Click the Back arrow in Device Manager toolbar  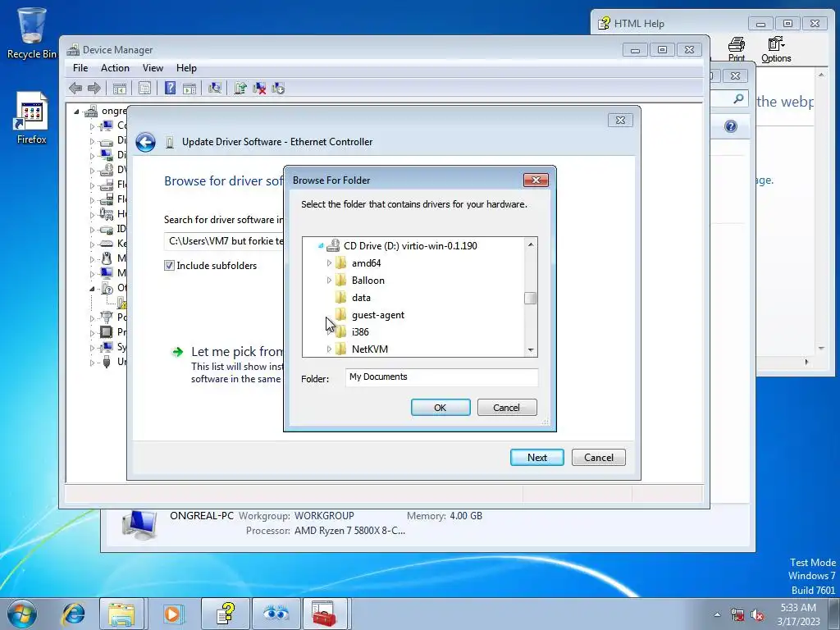click(x=75, y=88)
